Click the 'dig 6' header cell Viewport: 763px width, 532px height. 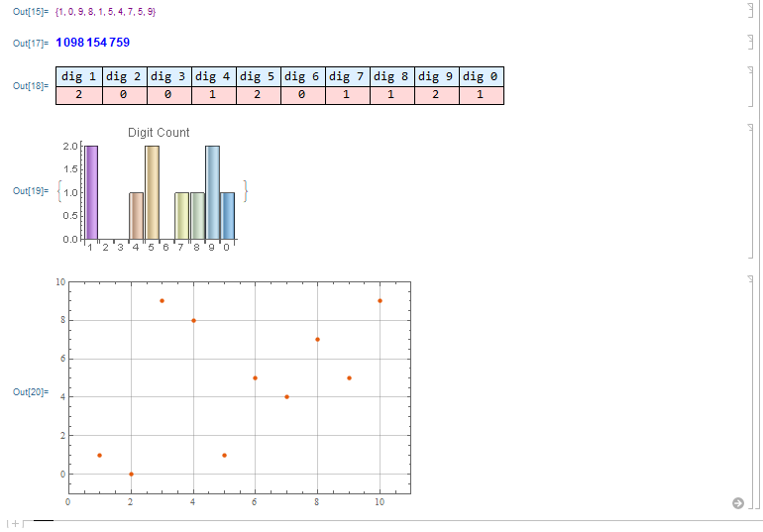tap(302, 77)
